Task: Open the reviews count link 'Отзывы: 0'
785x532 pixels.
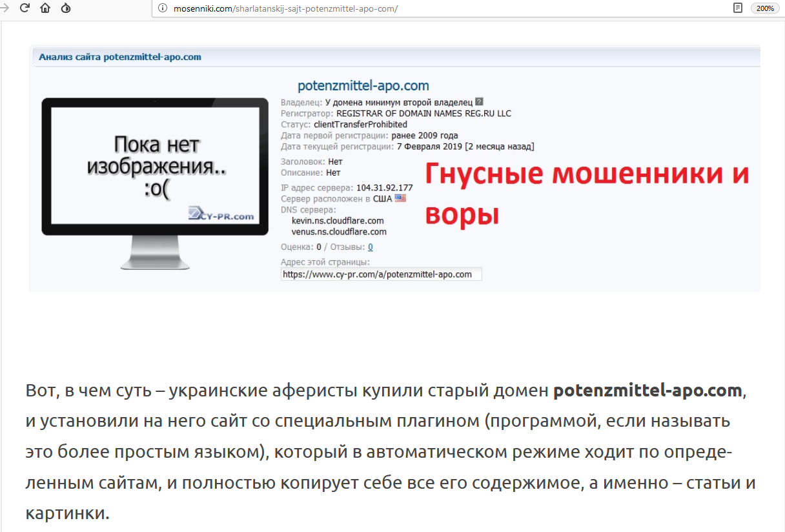Action: coord(370,247)
